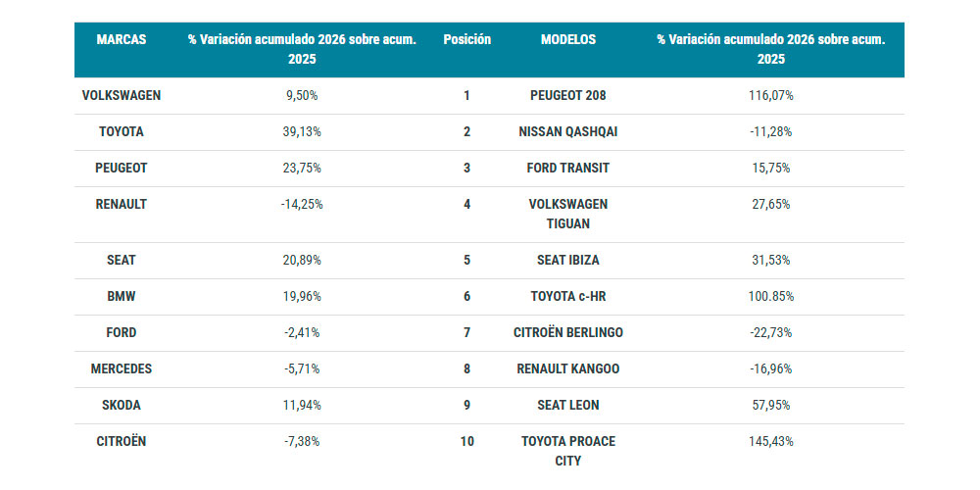
Task: Select the SEAT brand cell
Action: [122, 261]
